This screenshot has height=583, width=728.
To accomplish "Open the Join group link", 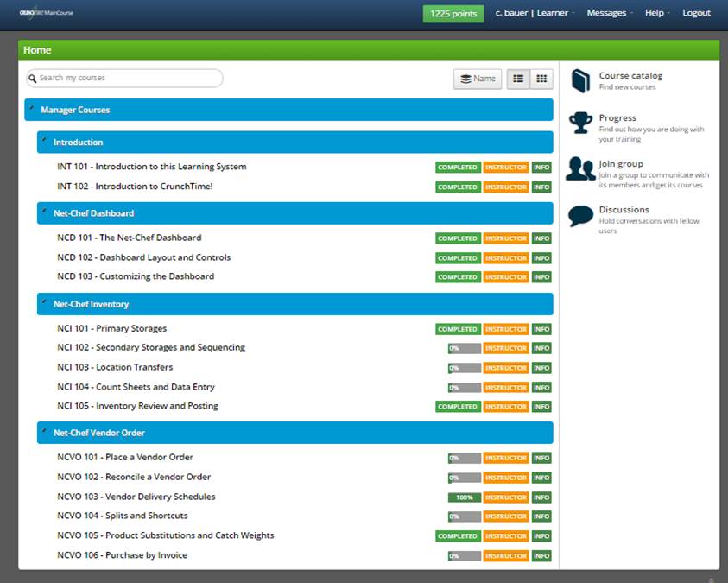I will (x=621, y=164).
